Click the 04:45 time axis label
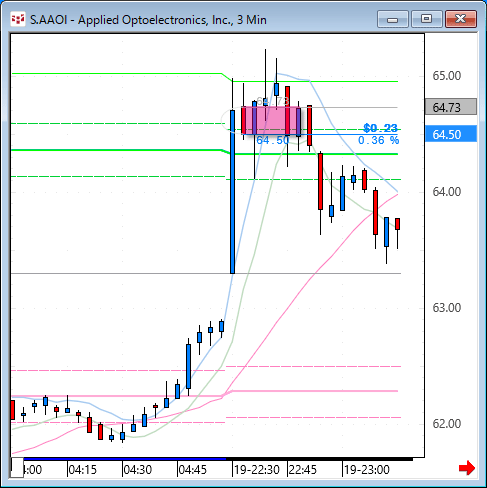487x488 pixels. (x=192, y=470)
